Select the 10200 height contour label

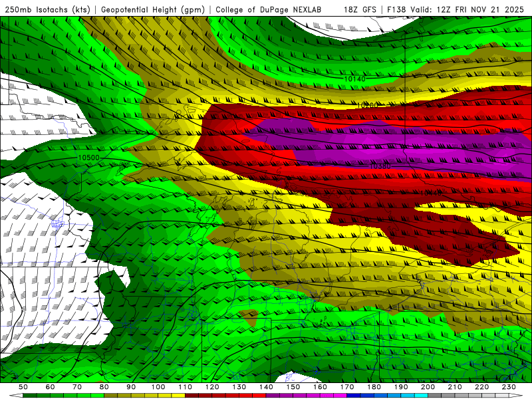point(368,105)
